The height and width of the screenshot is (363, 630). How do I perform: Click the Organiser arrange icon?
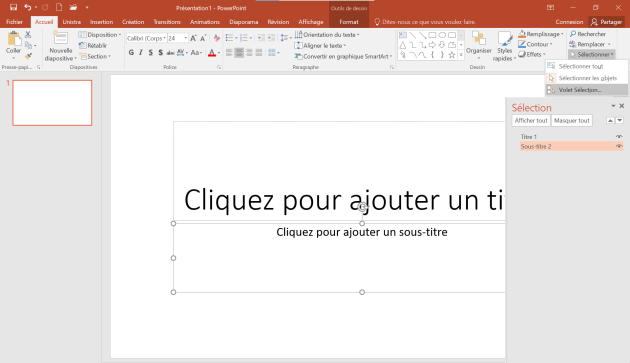tap(479, 45)
